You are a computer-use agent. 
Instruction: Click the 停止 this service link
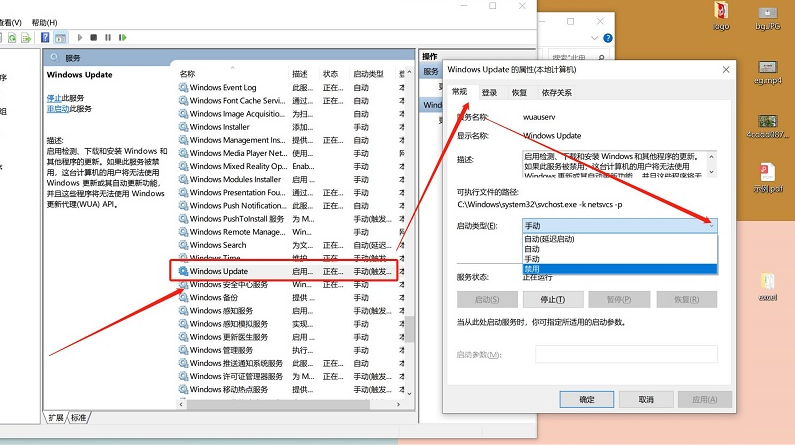[x=54, y=97]
